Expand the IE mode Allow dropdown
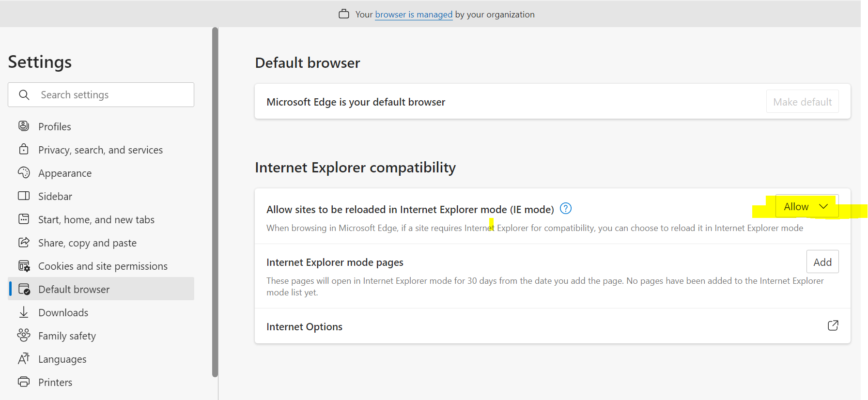 (806, 207)
